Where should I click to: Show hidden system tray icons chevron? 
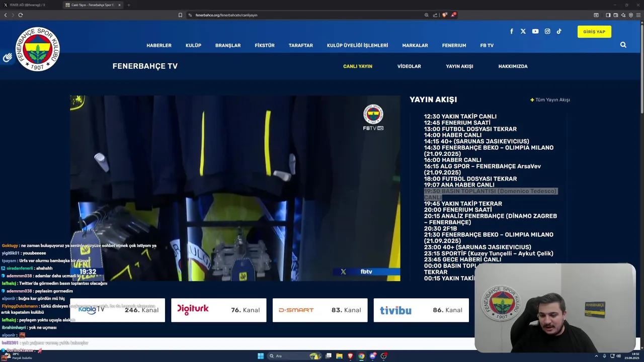[597, 356]
